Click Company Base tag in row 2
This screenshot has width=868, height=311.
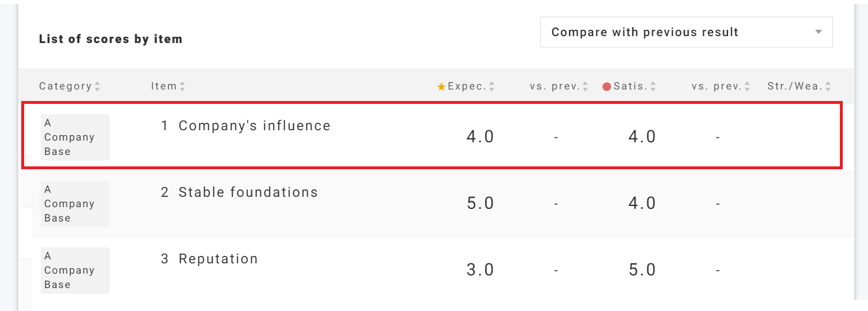(x=75, y=204)
